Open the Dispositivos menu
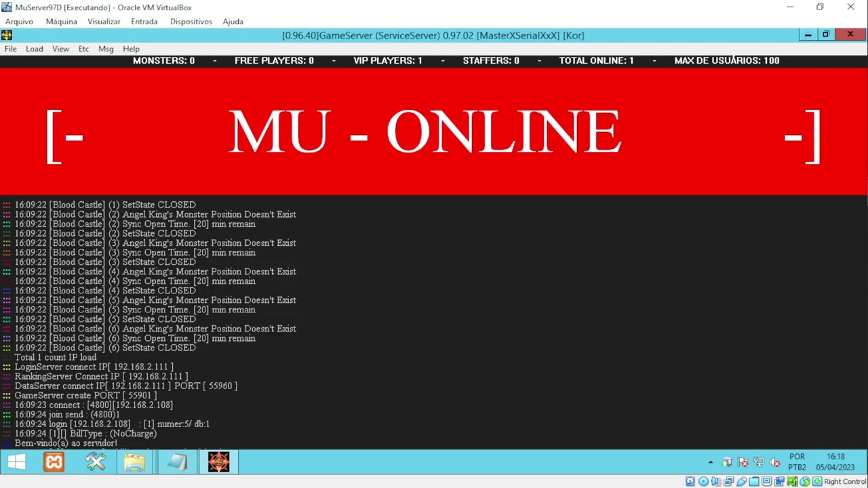 coord(191,22)
